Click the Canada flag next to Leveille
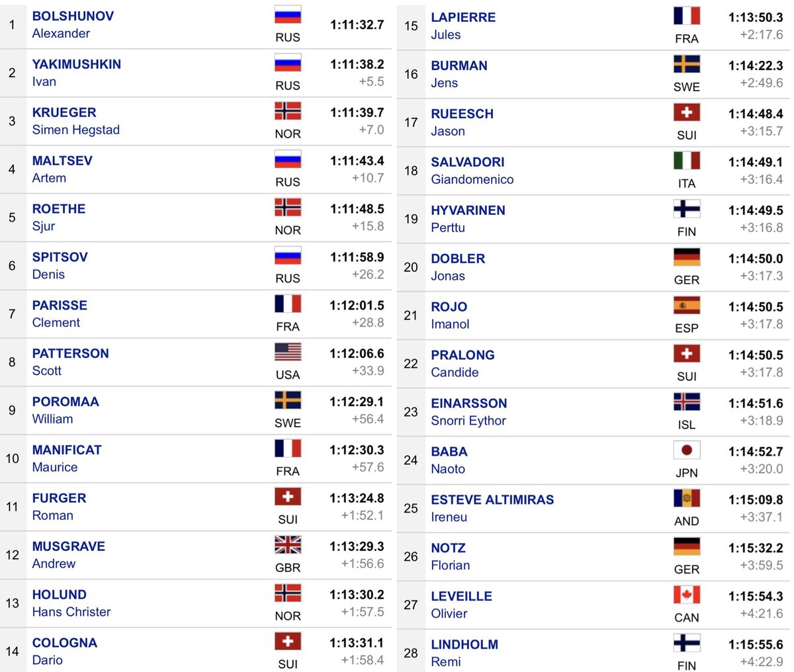794x672 pixels. click(687, 595)
